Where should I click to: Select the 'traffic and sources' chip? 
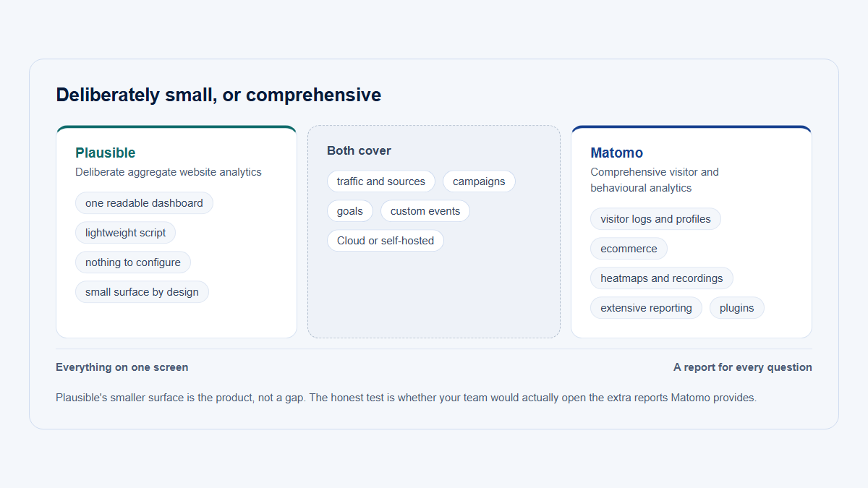[x=381, y=181]
